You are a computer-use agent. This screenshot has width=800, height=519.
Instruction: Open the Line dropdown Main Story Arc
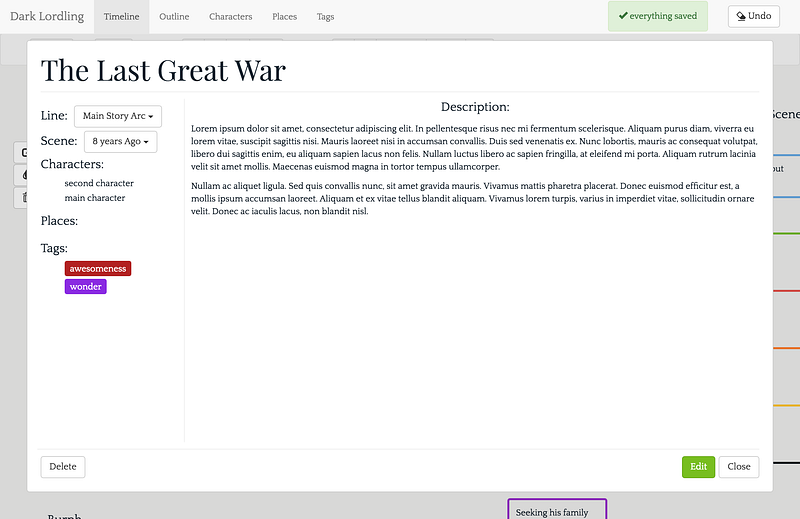118,116
